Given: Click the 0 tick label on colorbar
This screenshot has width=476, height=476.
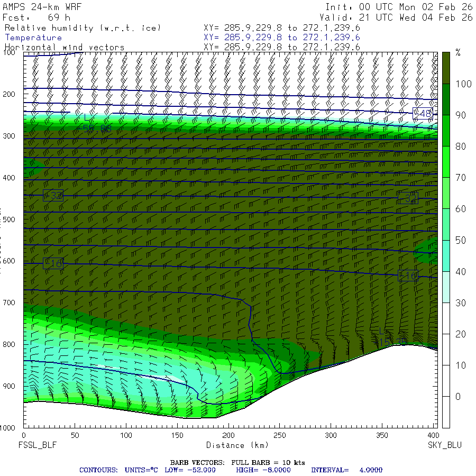Looking at the screenshot, I should click(x=458, y=397).
